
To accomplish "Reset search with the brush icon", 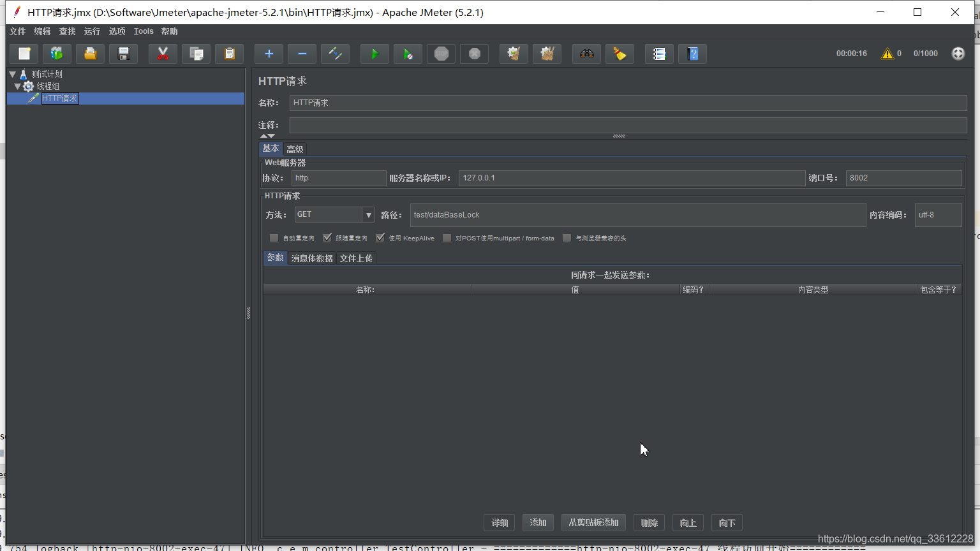I will (x=620, y=54).
